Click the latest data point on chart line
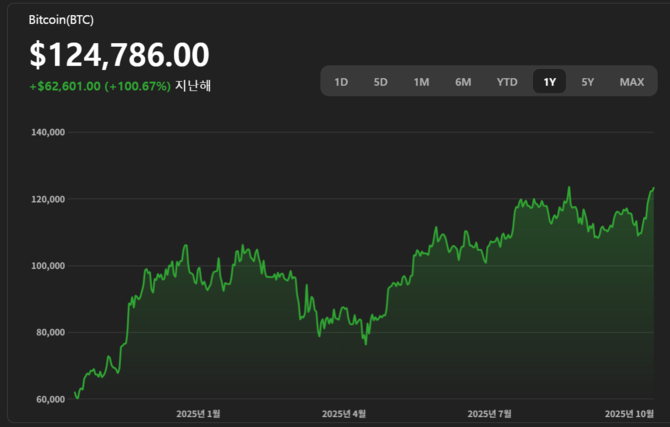This screenshot has height=427, width=670. [x=653, y=188]
